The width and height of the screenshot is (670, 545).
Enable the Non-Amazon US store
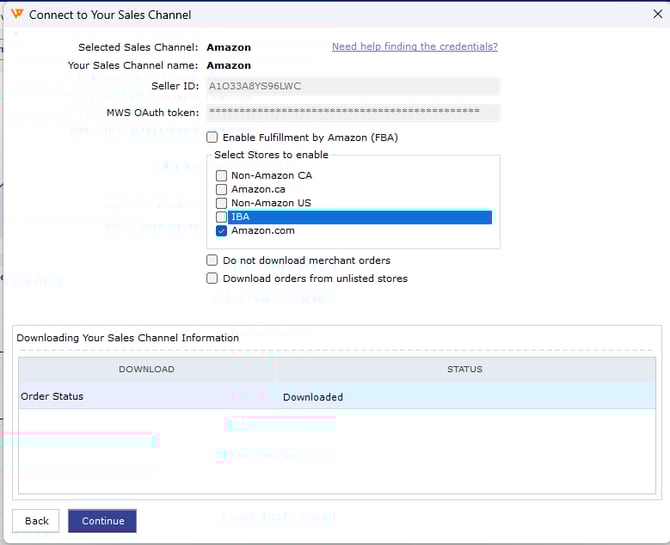coord(222,203)
